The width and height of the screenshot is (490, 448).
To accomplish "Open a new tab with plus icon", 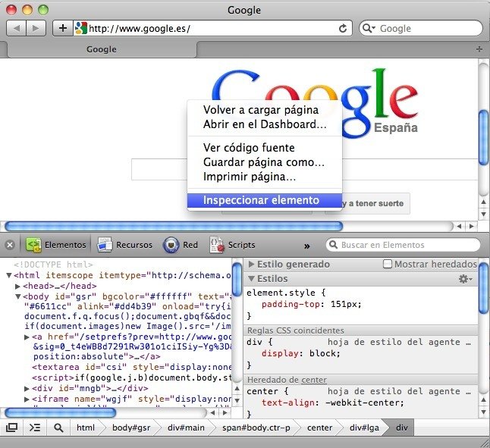I will [479, 49].
